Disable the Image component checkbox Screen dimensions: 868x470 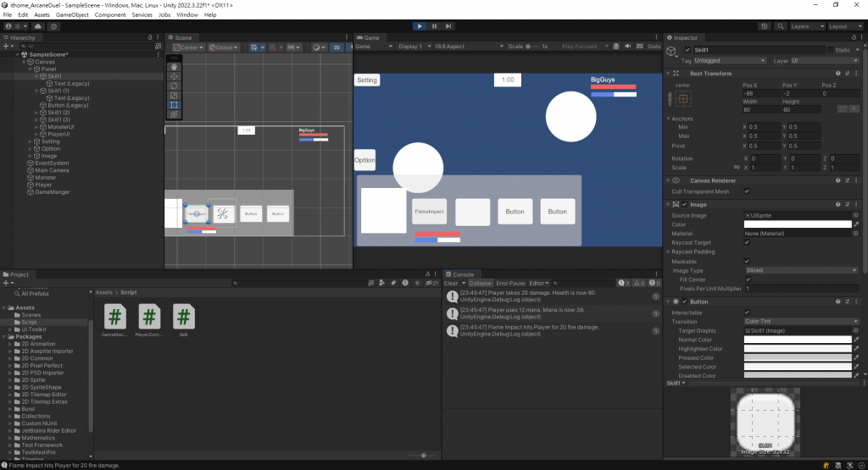point(685,205)
